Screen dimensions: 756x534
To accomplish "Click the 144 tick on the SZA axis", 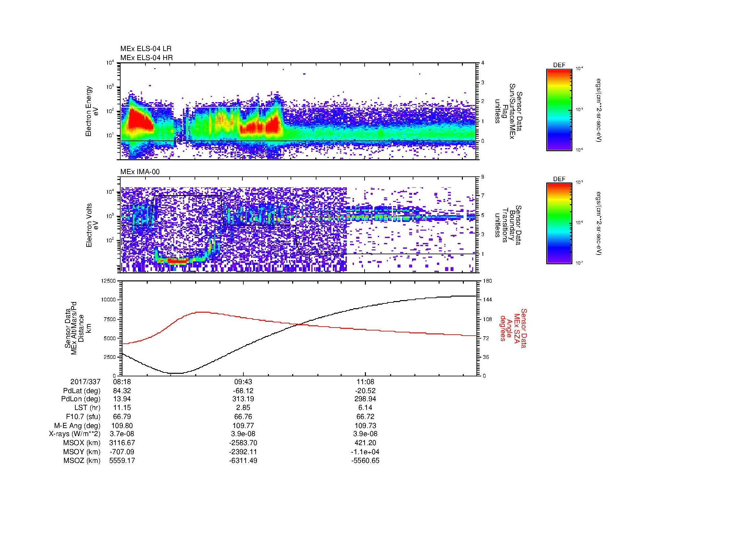I will click(x=487, y=300).
